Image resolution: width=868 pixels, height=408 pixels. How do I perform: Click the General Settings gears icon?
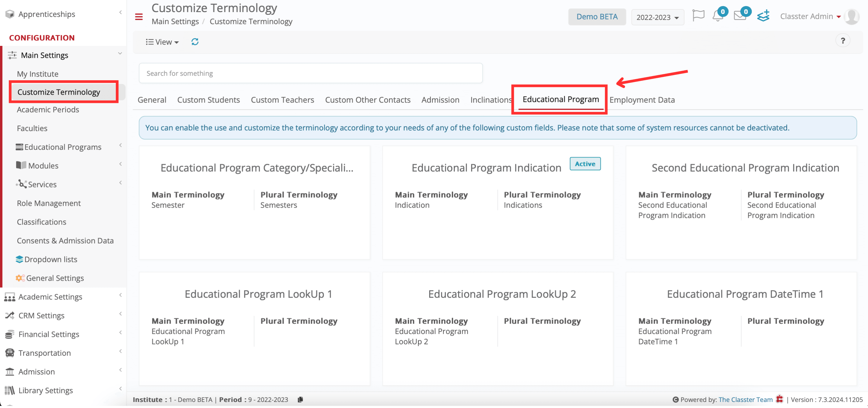point(20,278)
